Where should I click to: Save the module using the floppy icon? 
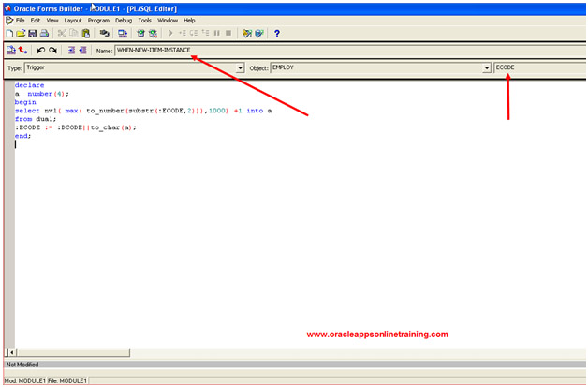point(31,33)
